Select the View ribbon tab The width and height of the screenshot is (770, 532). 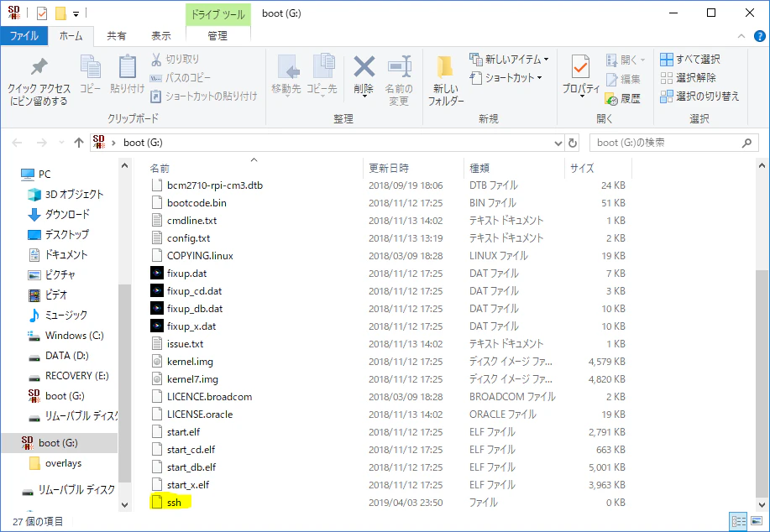pos(160,36)
